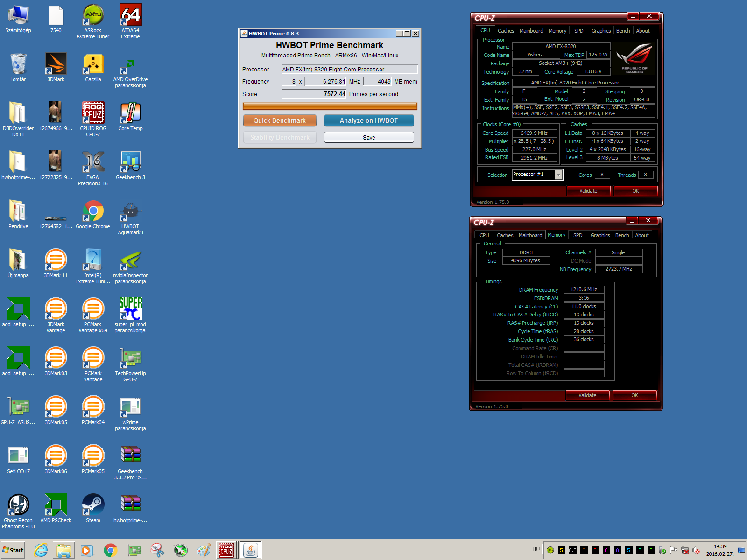The height and width of the screenshot is (560, 747).
Task: Open Google Chrome desktop shortcut
Action: pyautogui.click(x=93, y=215)
